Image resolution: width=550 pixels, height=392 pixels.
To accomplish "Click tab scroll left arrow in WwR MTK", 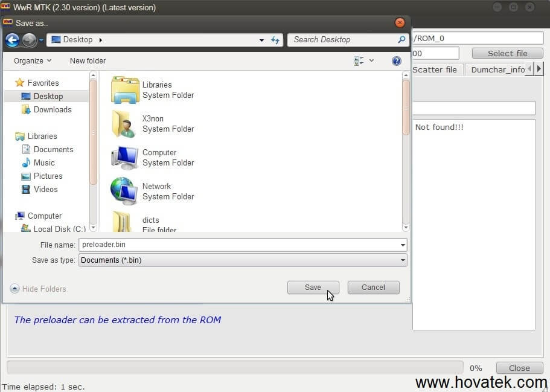I will (529, 68).
